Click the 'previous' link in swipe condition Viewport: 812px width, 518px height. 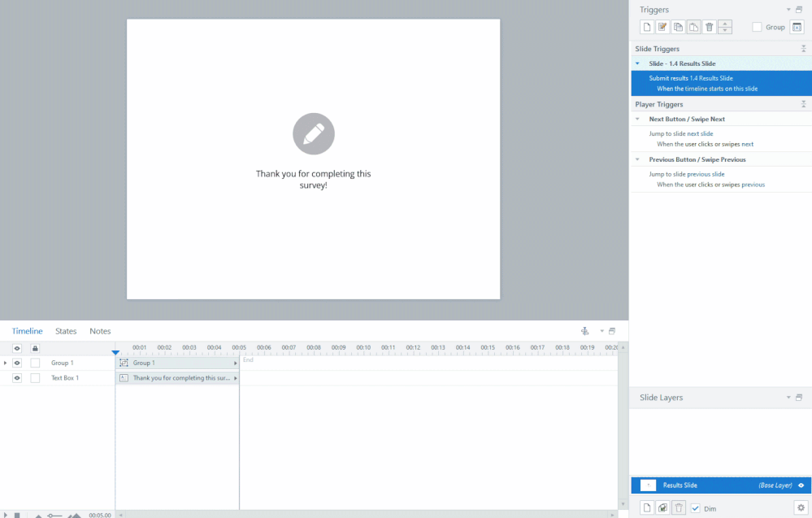pos(753,185)
